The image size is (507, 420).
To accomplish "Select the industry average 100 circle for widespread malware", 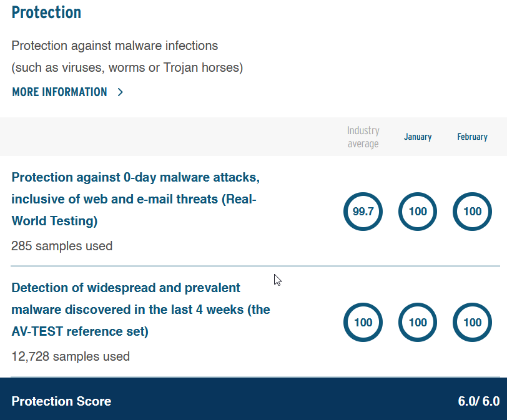I will [363, 322].
